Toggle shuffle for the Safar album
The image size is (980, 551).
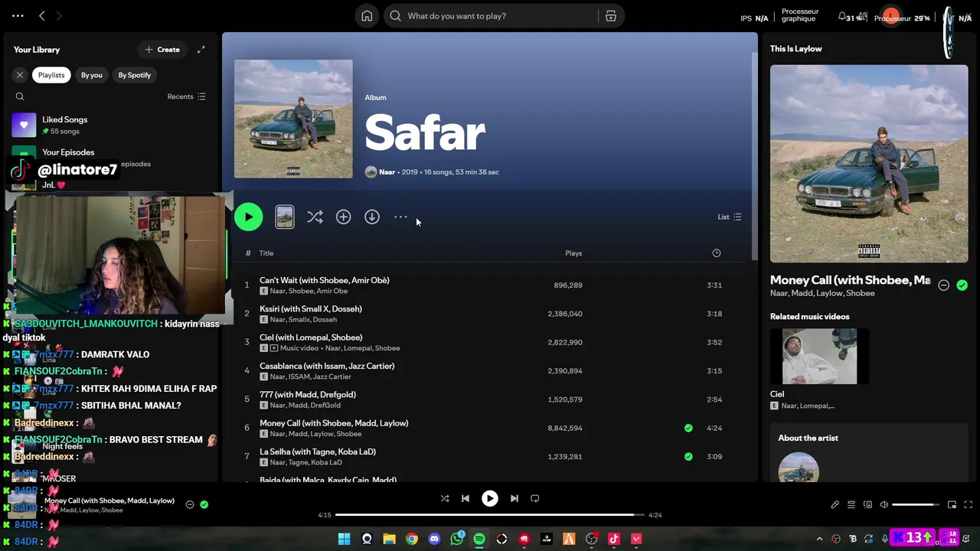point(315,217)
